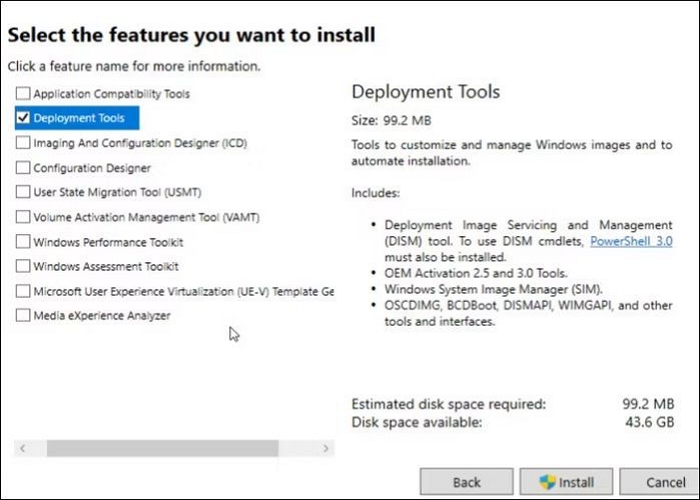The image size is (700, 500).
Task: Click the horizontal scrollbar left arrow
Action: click(22, 449)
